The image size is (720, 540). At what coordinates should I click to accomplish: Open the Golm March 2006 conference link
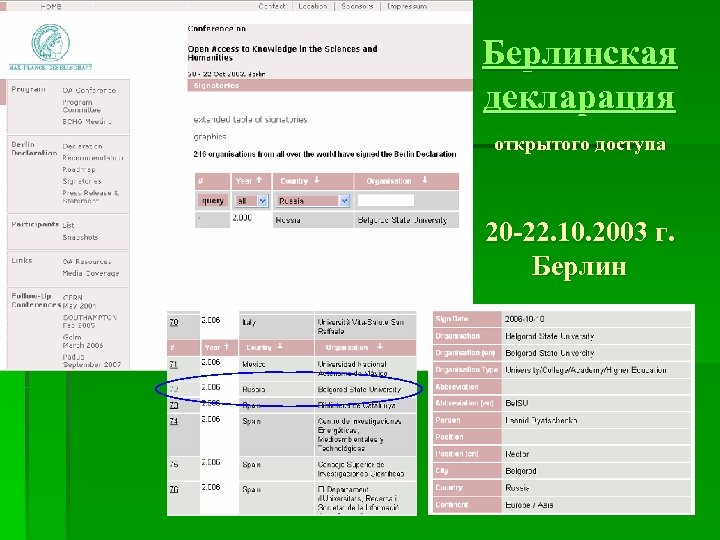coord(83,341)
